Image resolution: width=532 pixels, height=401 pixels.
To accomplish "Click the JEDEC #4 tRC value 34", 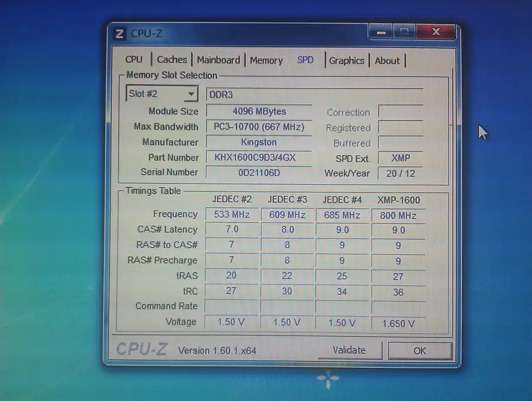I will coord(342,292).
